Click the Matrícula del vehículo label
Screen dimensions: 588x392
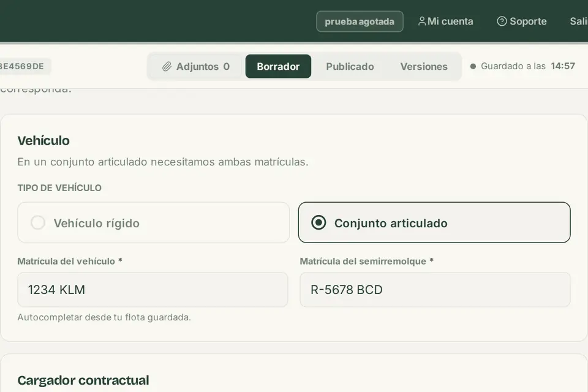pyautogui.click(x=70, y=261)
